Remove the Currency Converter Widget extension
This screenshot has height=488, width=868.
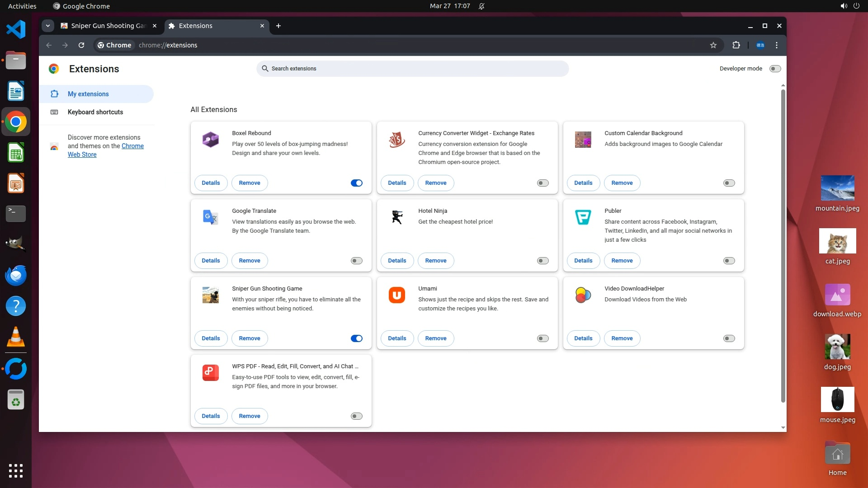click(435, 183)
